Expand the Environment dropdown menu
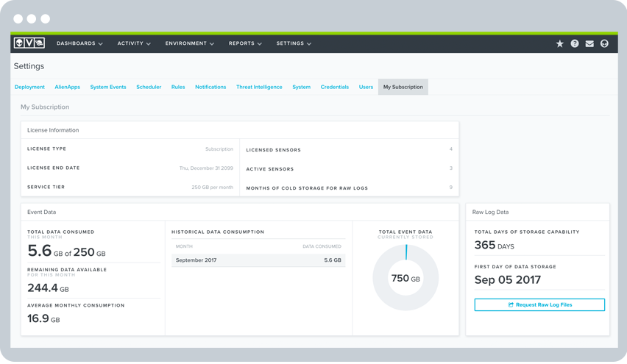Viewport: 627px width, 364px height. point(190,44)
